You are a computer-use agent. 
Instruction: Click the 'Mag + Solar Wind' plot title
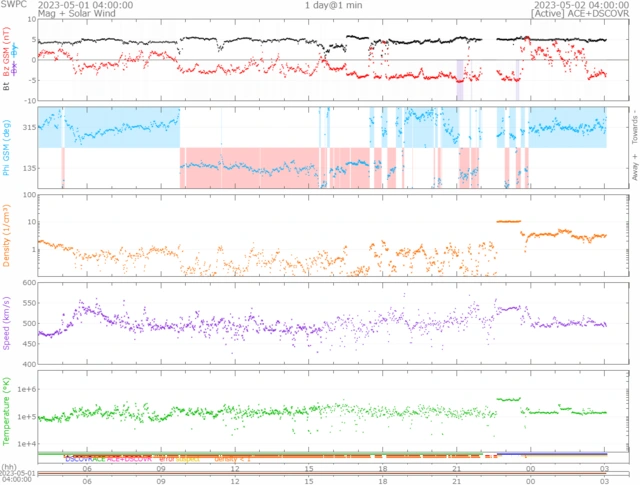[77, 13]
